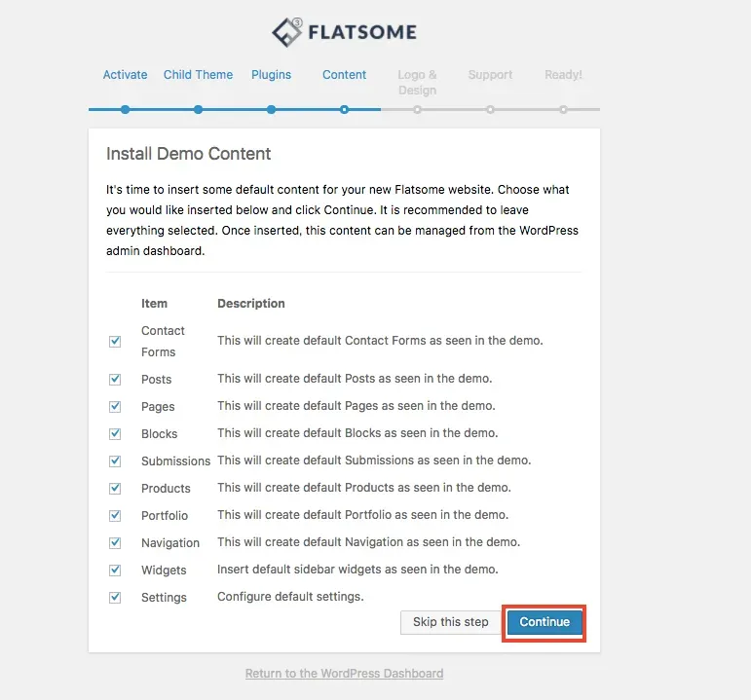Click the Content progress dot
Viewport: 751px width, 700px height.
344,110
